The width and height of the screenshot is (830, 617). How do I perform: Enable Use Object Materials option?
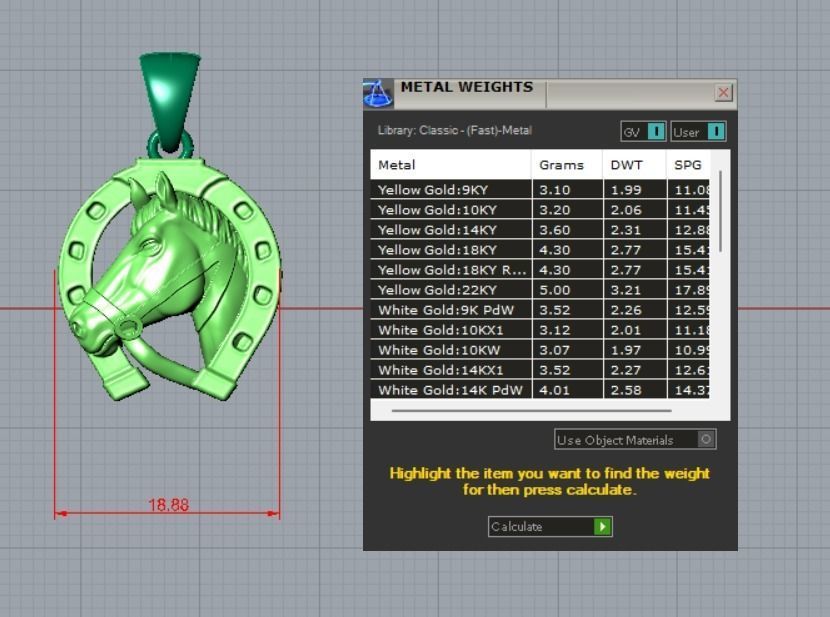635,439
